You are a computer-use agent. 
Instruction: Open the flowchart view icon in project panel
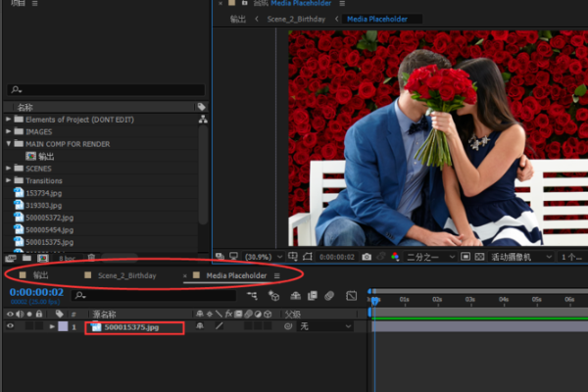[203, 119]
